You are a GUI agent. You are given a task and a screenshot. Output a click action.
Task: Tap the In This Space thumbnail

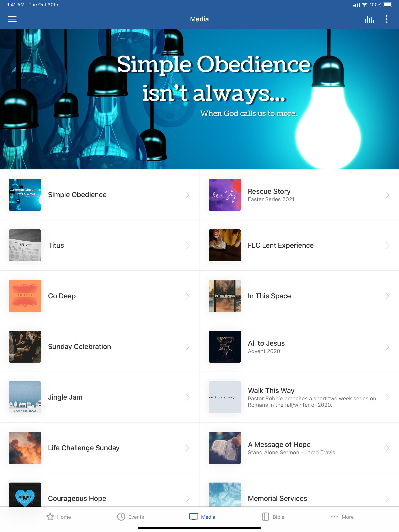pyautogui.click(x=224, y=296)
